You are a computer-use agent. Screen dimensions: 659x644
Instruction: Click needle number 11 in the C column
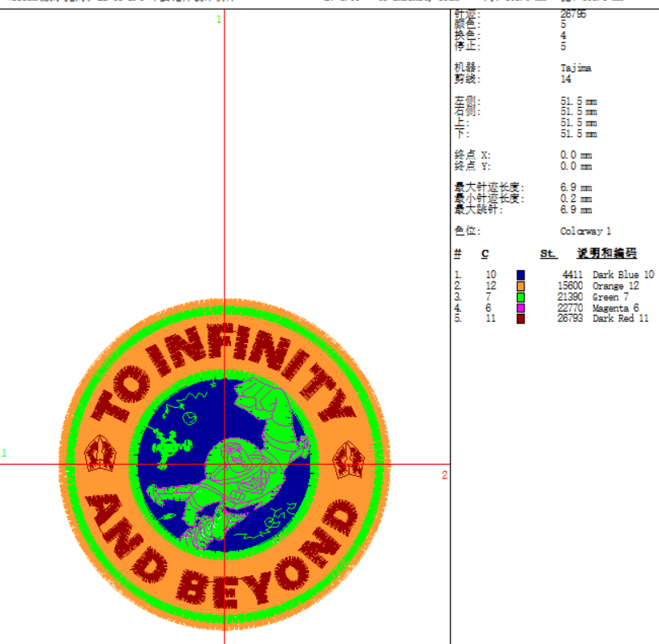491,319
